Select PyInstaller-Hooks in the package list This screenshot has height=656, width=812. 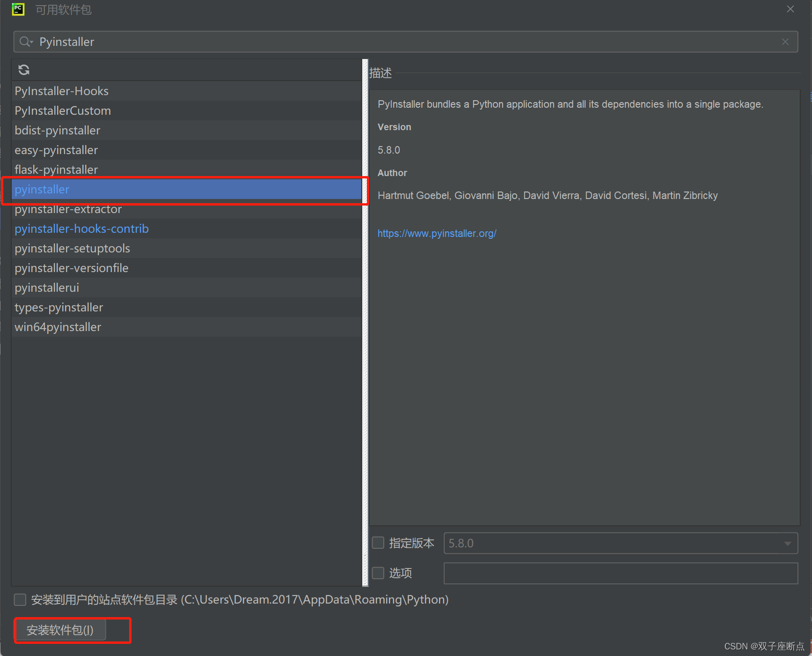pyautogui.click(x=187, y=91)
